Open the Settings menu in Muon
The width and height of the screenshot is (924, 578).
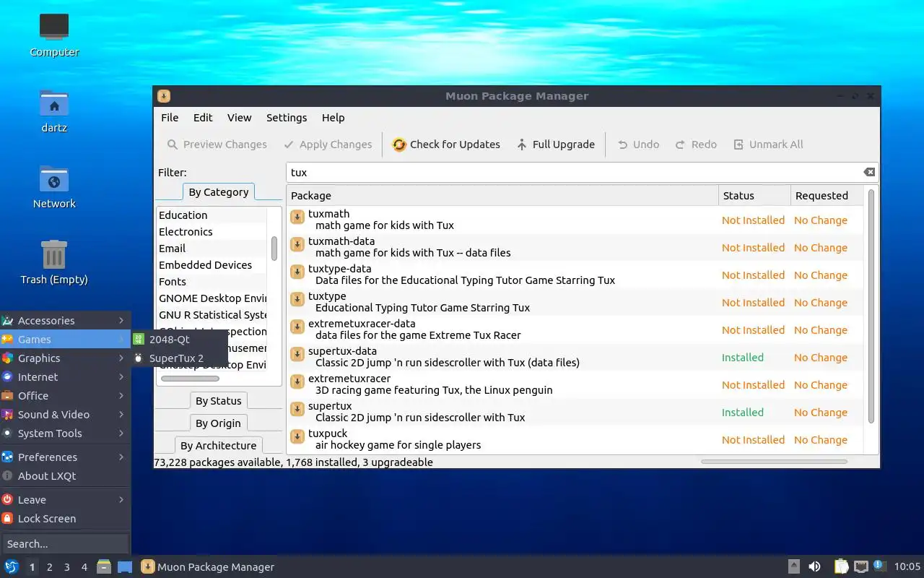287,118
